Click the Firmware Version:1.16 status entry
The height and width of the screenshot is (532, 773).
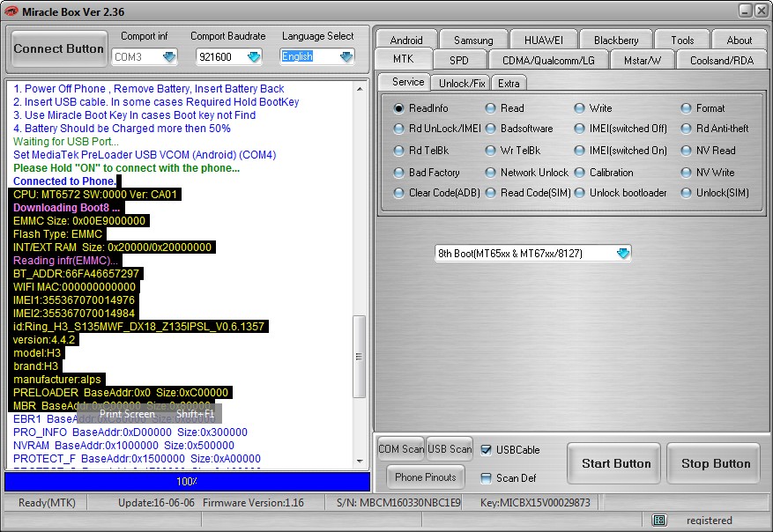tap(253, 503)
